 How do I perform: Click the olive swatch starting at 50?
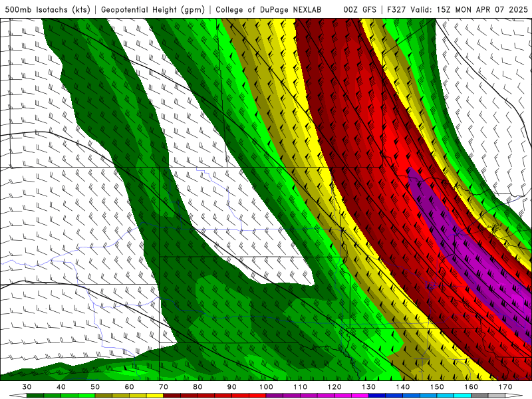click(x=104, y=396)
